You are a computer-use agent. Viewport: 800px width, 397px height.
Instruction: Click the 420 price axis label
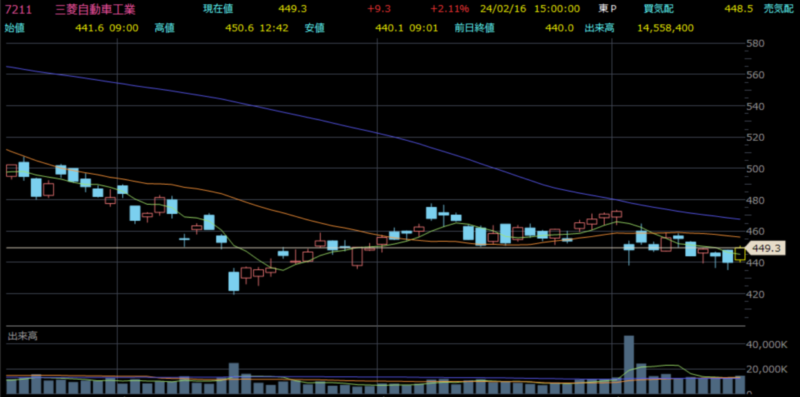point(757,294)
